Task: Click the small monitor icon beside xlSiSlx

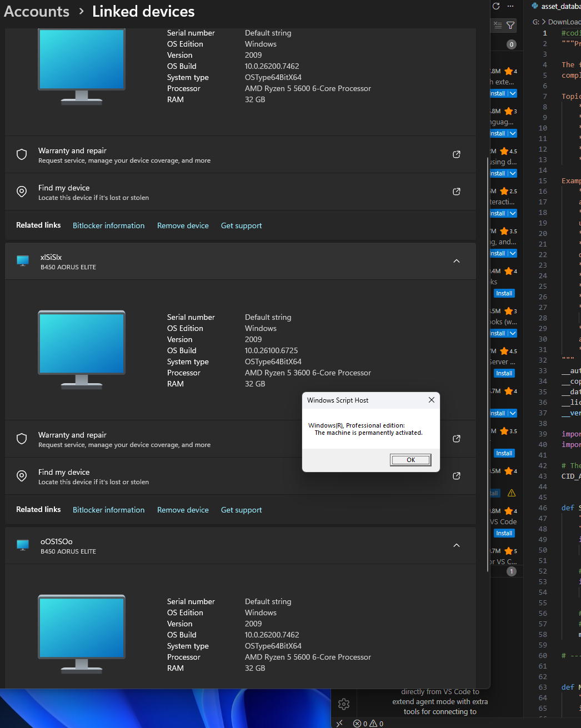Action: [x=23, y=261]
